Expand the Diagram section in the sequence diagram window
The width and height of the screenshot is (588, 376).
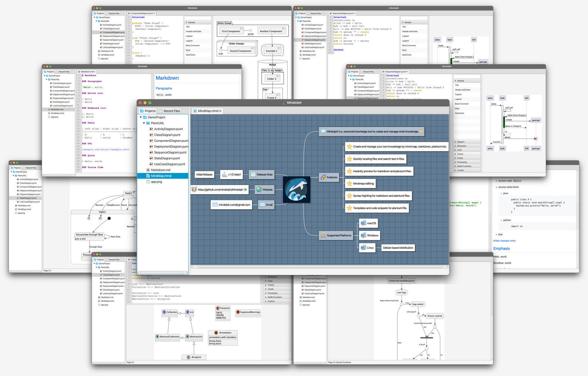click(455, 142)
